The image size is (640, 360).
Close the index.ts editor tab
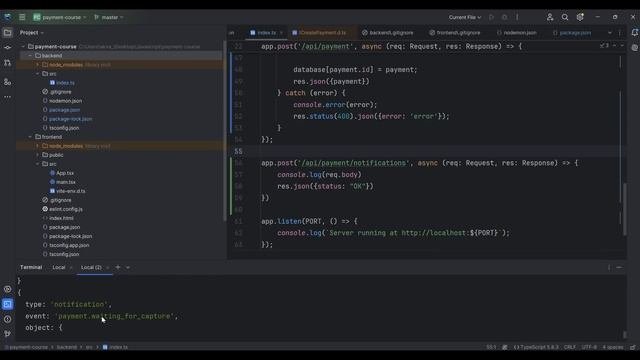(281, 33)
